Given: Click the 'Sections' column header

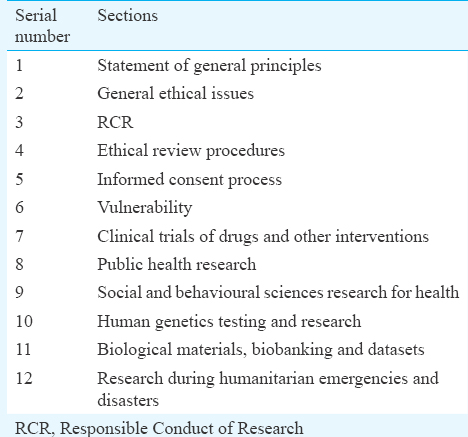Looking at the screenshot, I should click(127, 16).
